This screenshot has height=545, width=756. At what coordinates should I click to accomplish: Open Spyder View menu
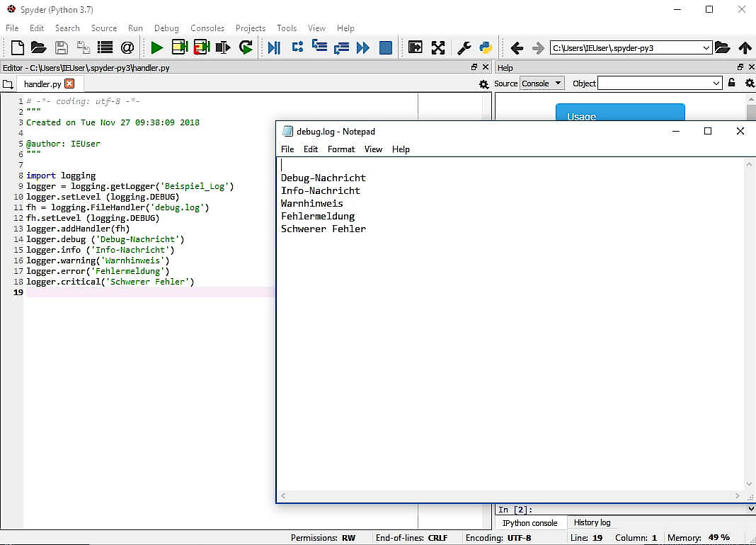click(316, 28)
